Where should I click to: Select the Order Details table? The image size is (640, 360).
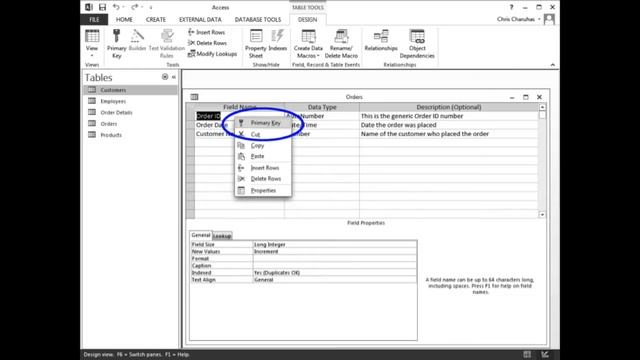(x=131, y=113)
